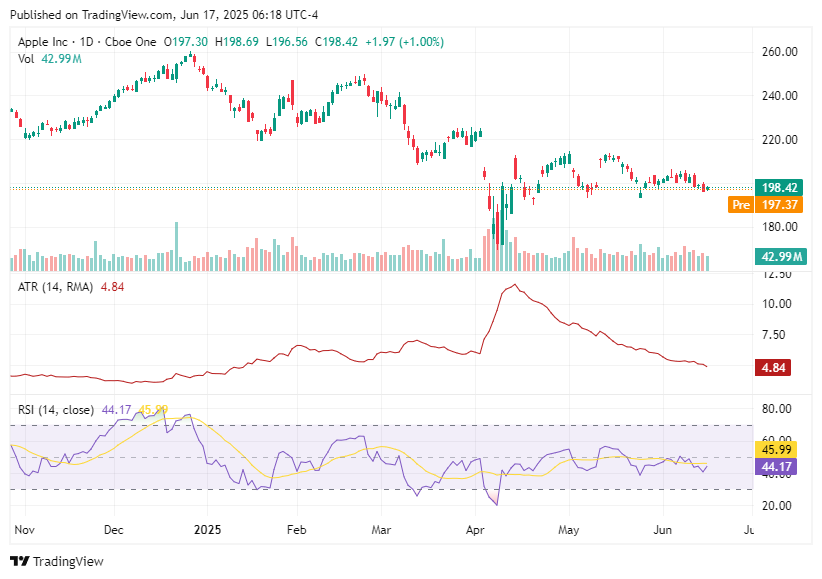Click the teal 42.99M volume axis label
822x579 pixels.
click(780, 256)
